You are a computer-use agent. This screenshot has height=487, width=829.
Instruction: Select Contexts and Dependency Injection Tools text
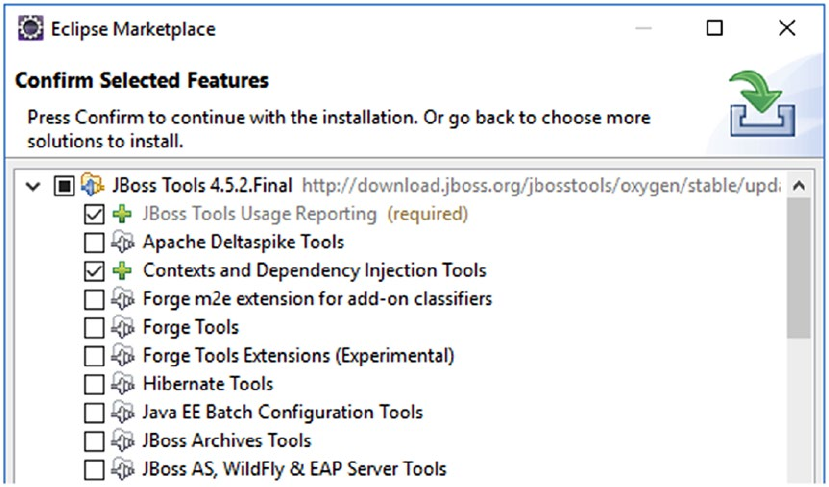coord(315,271)
